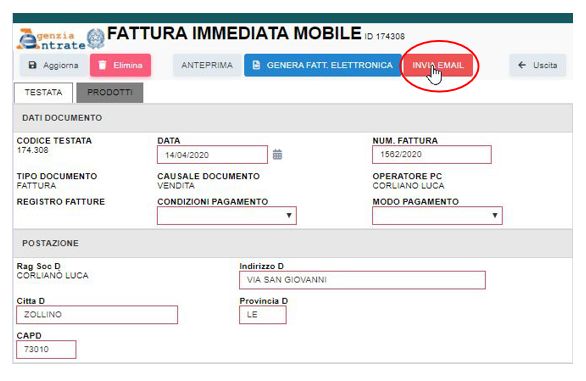Click the FATTURA IMMEDIATA MOBILE heading

pyautogui.click(x=234, y=33)
